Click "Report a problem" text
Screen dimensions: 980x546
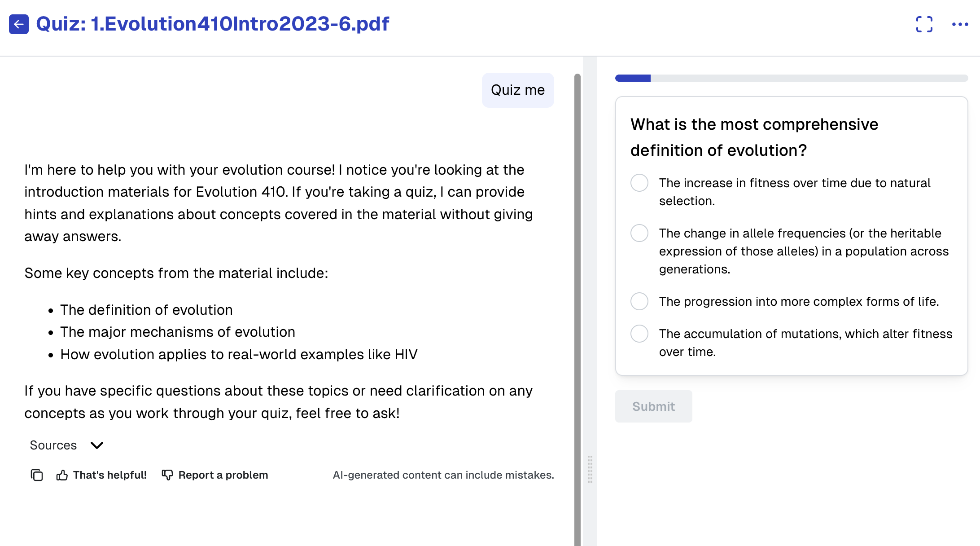click(x=223, y=475)
